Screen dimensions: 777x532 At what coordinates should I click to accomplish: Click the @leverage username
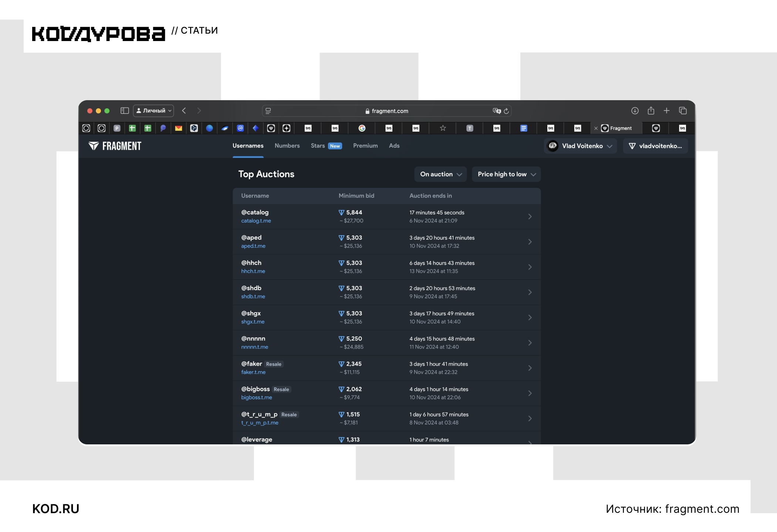pyautogui.click(x=257, y=440)
